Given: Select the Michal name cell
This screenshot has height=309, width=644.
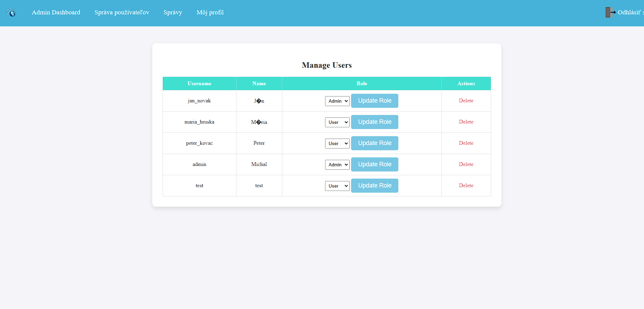Looking at the screenshot, I should 259,164.
